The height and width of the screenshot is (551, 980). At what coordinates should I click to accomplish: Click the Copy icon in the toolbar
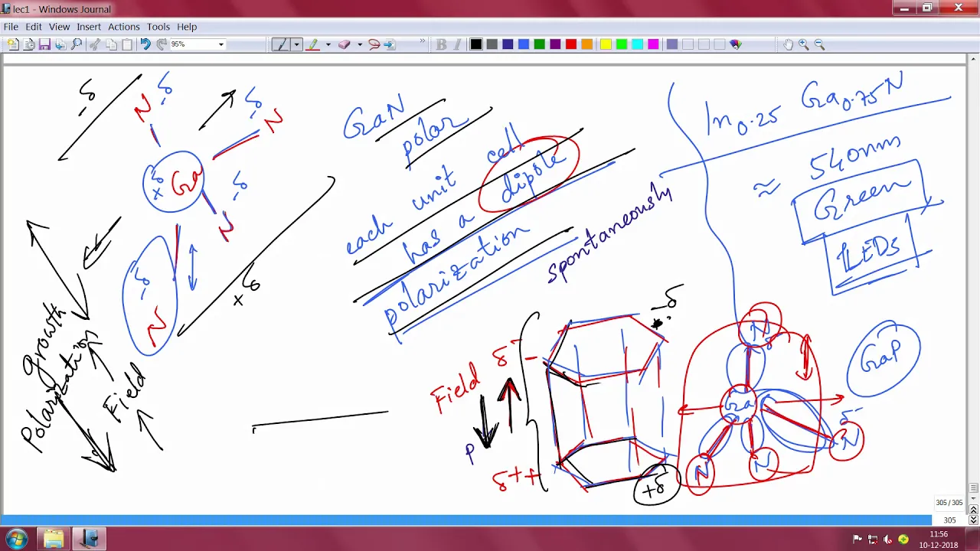tap(111, 44)
